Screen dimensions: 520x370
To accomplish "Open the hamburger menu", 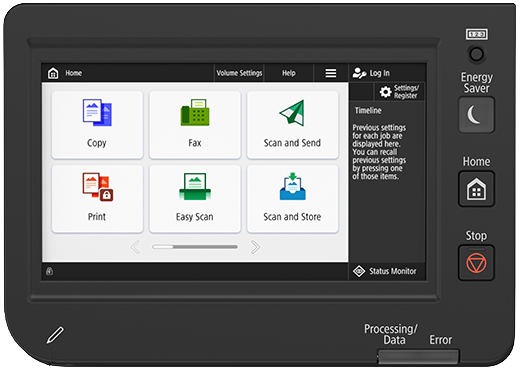I will (x=331, y=73).
